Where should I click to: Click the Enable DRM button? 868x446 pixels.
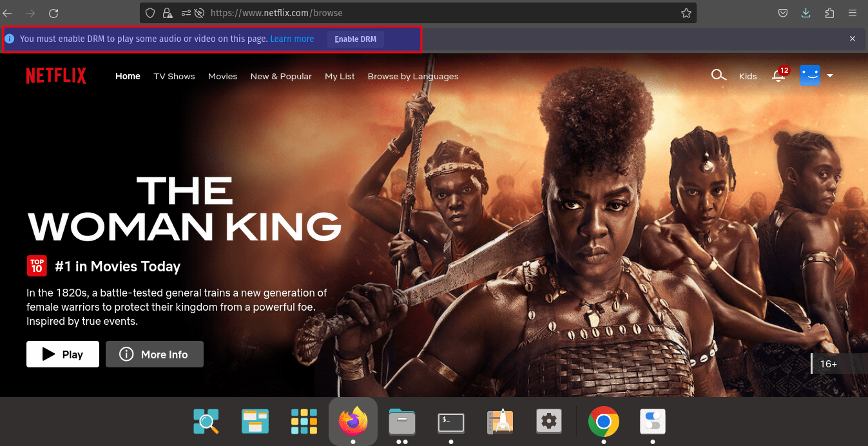coord(356,39)
